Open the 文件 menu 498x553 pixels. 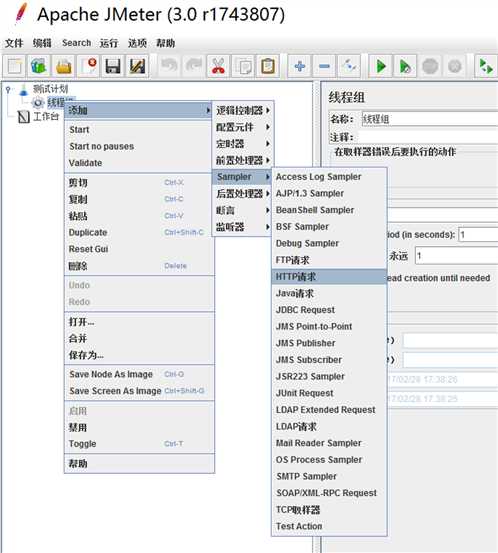point(14,43)
